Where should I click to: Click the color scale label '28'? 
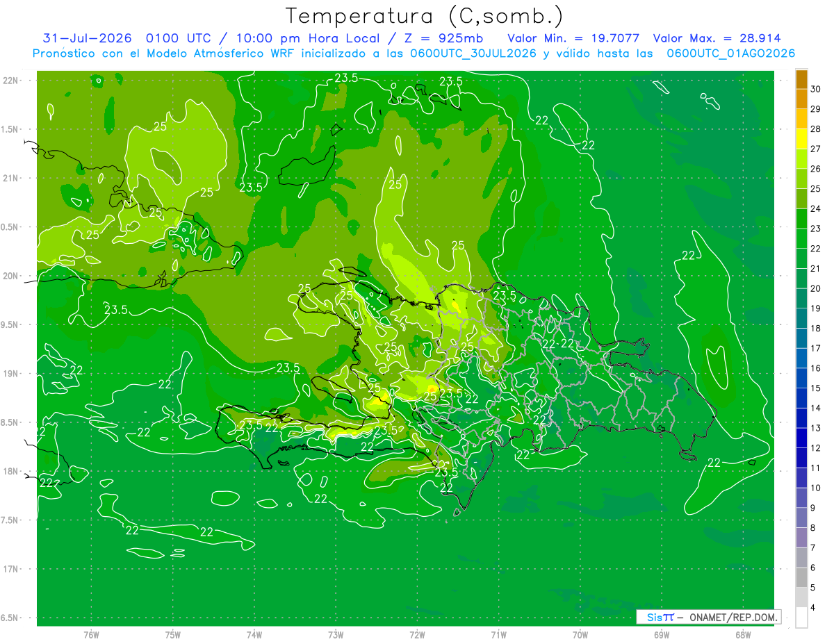[816, 129]
